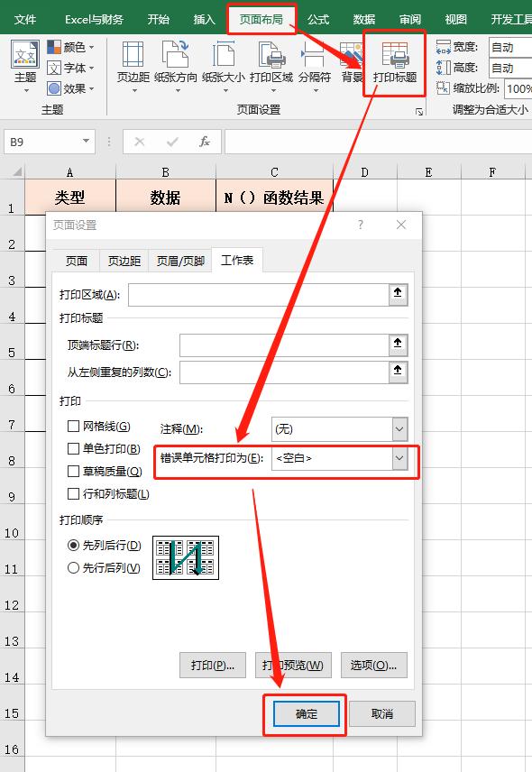Click the 选项(O)... button

click(374, 666)
